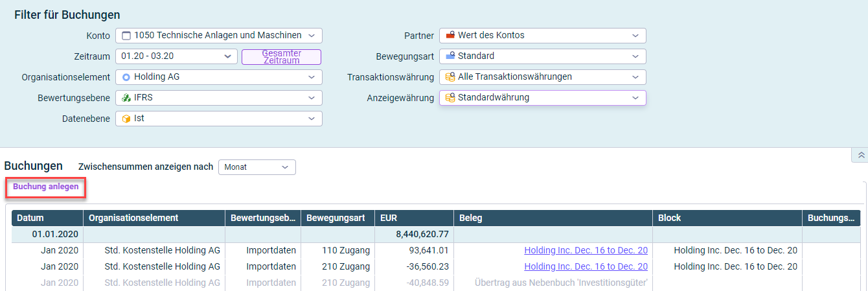Select the 01.01.2020 opening balance row
This screenshot has height=291, width=868.
coord(55,234)
